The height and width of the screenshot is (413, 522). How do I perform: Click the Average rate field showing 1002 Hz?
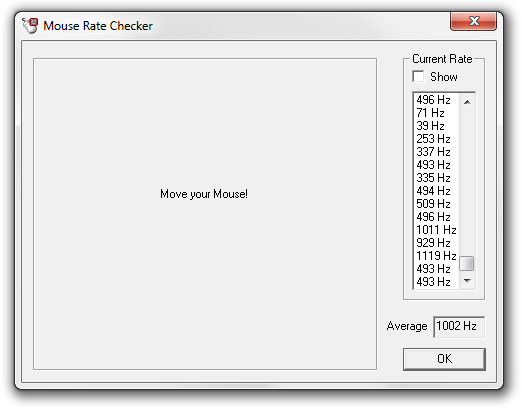(459, 326)
